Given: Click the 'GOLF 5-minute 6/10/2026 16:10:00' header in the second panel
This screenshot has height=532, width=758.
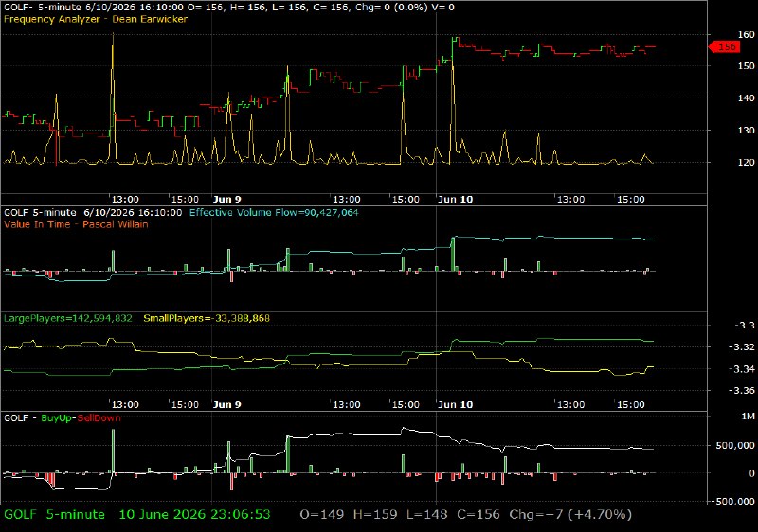Looking at the screenshot, I should pos(93,212).
